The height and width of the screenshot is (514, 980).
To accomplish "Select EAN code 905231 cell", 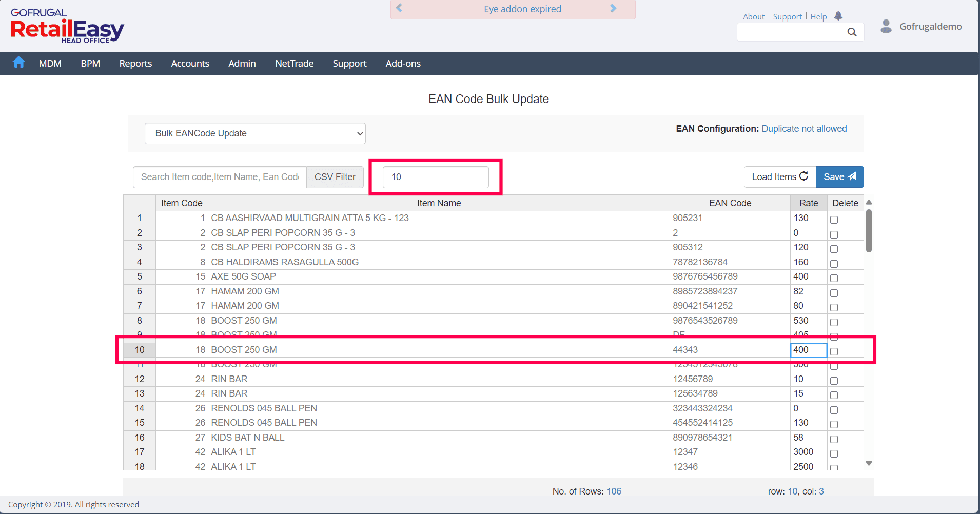I will (730, 218).
